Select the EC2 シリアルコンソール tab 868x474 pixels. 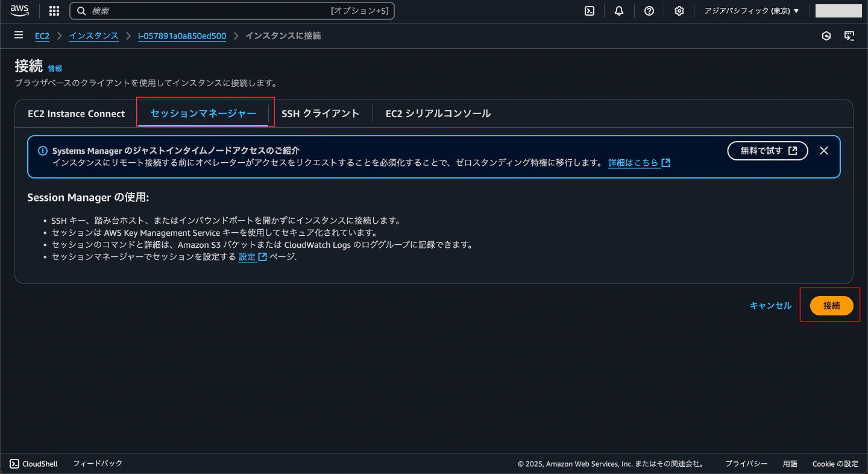(438, 113)
